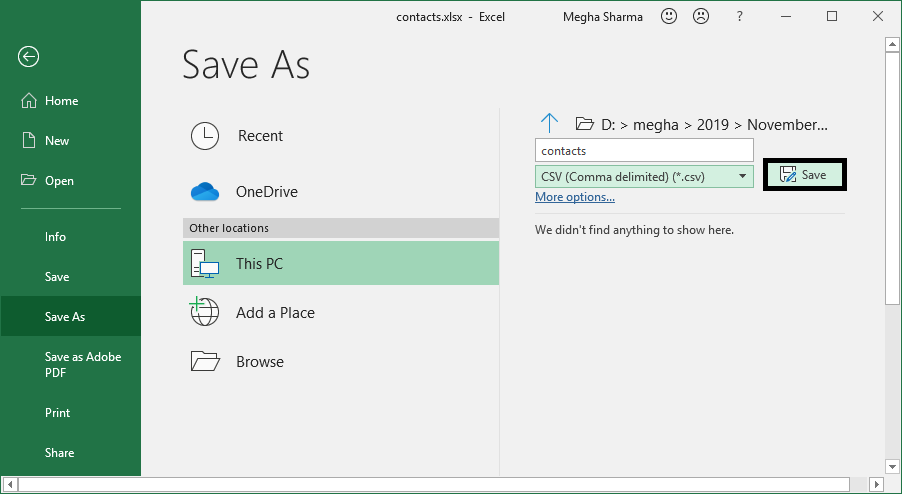Click the This PC computer icon
The width and height of the screenshot is (902, 494).
point(205,264)
